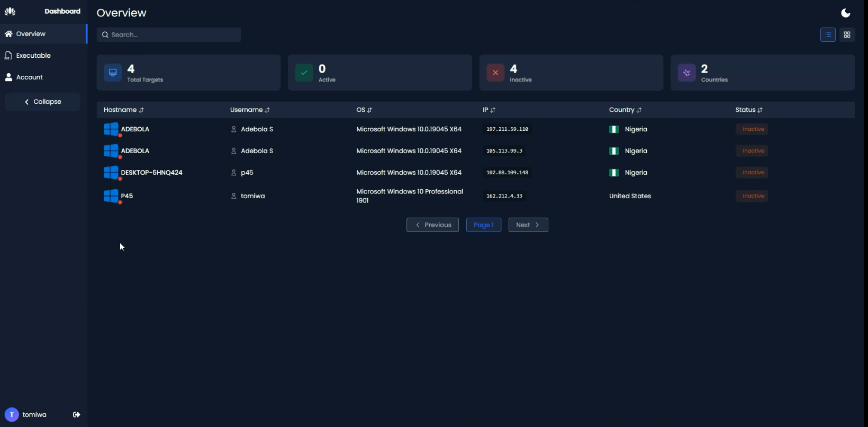Click the dashboard logo icon
The height and width of the screenshot is (427, 868).
[x=10, y=11]
